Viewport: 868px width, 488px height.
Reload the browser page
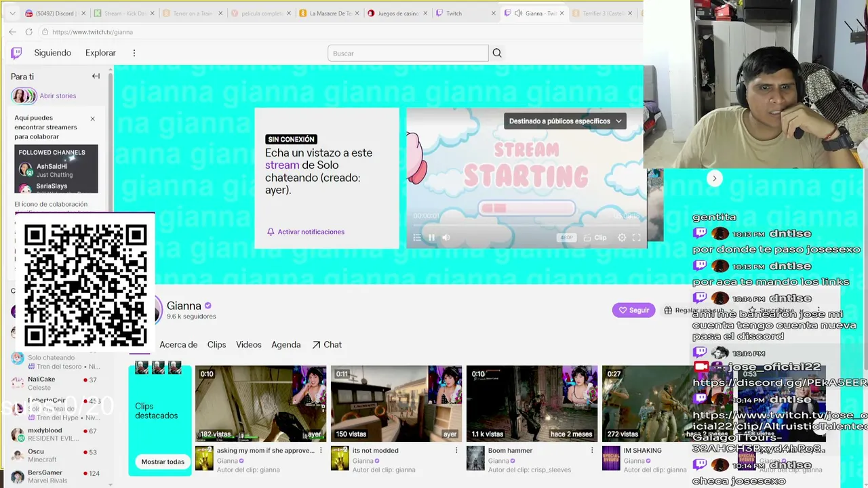tap(28, 32)
